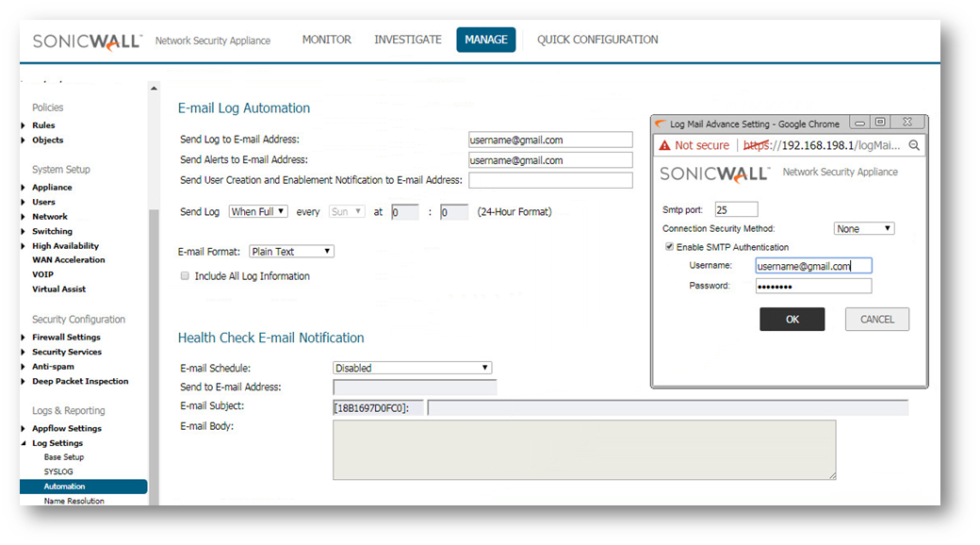
Task: Click the Username field in popup
Action: click(813, 266)
